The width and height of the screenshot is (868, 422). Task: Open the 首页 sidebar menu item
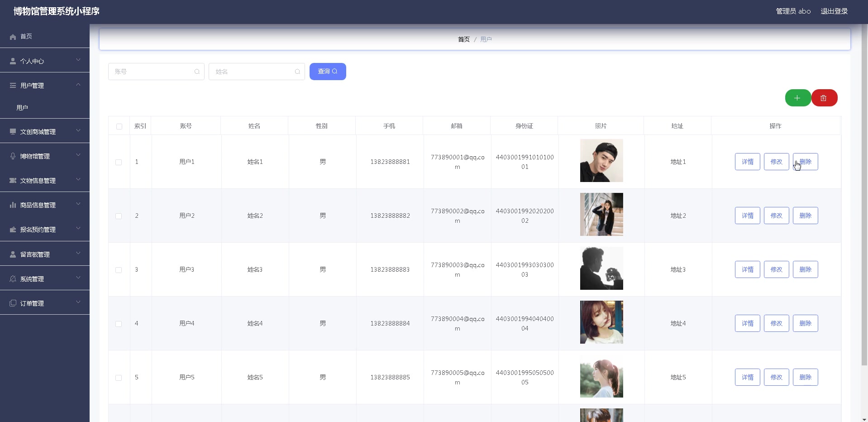tap(45, 36)
